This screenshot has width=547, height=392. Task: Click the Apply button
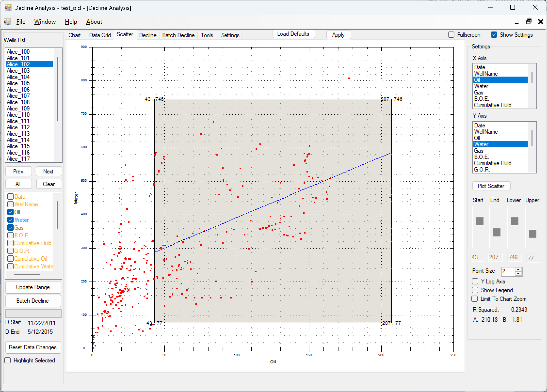pos(338,35)
